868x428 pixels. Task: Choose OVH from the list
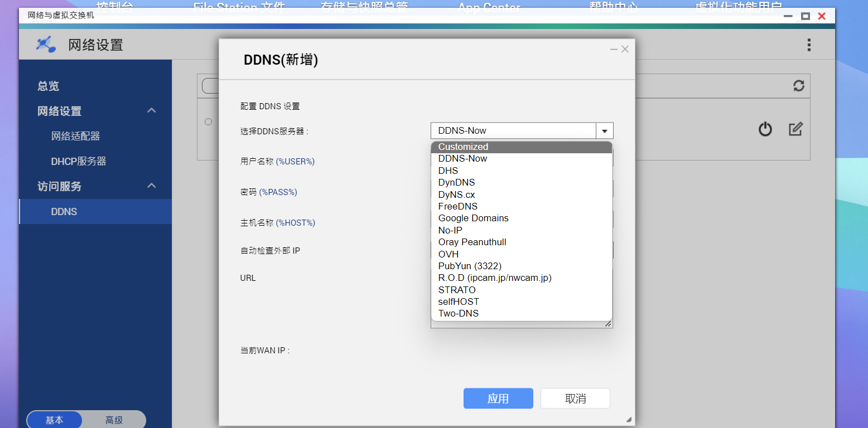tap(522, 254)
